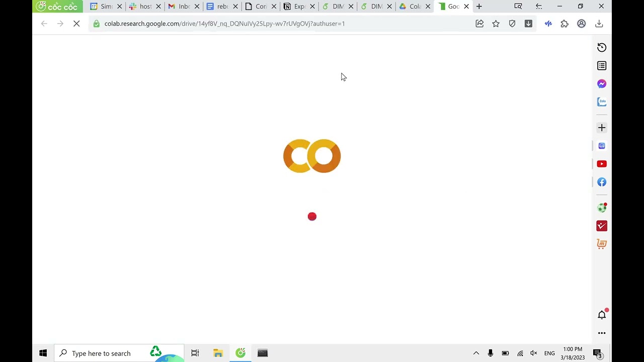Screen dimensions: 644x362
Task: Open sidebar notifications bell
Action: click(x=602, y=315)
